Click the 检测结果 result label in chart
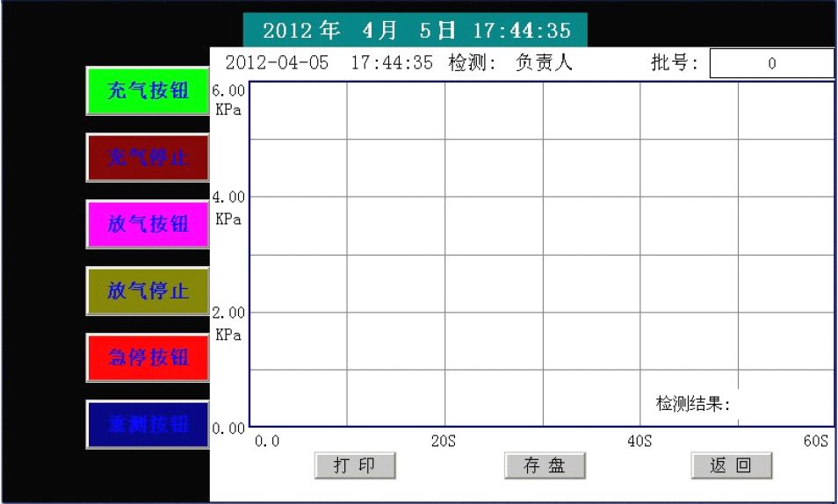 [x=693, y=405]
